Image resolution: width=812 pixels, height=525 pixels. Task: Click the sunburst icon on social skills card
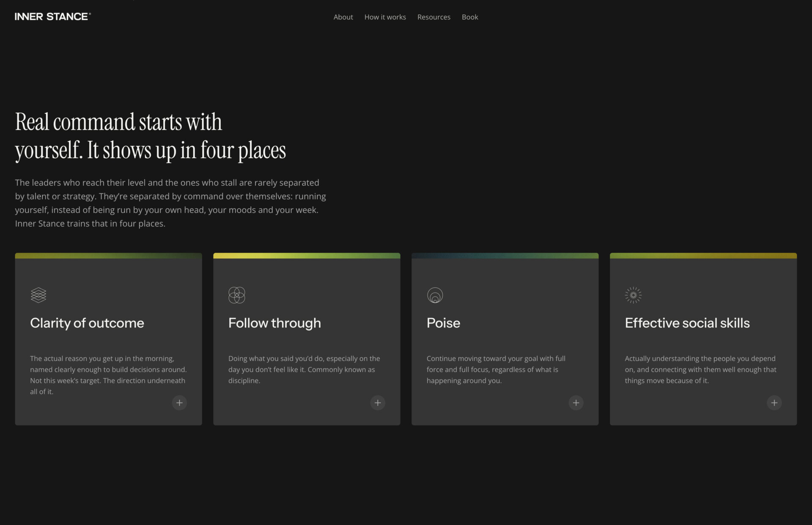coord(633,295)
